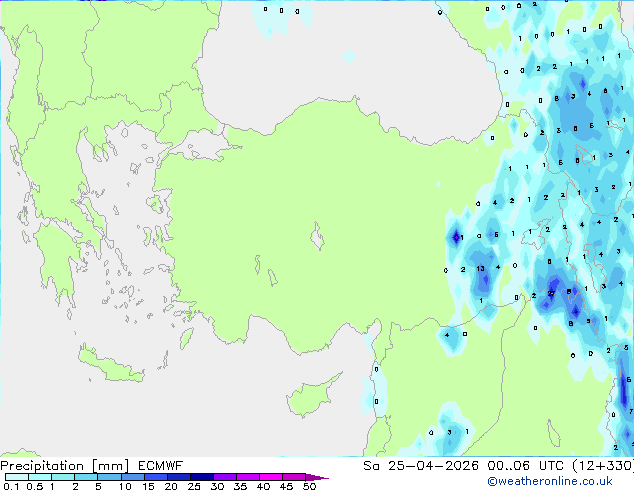The width and height of the screenshot is (634, 490).
Task: Click the '27' precipitation value on map
Action: pos(551,294)
